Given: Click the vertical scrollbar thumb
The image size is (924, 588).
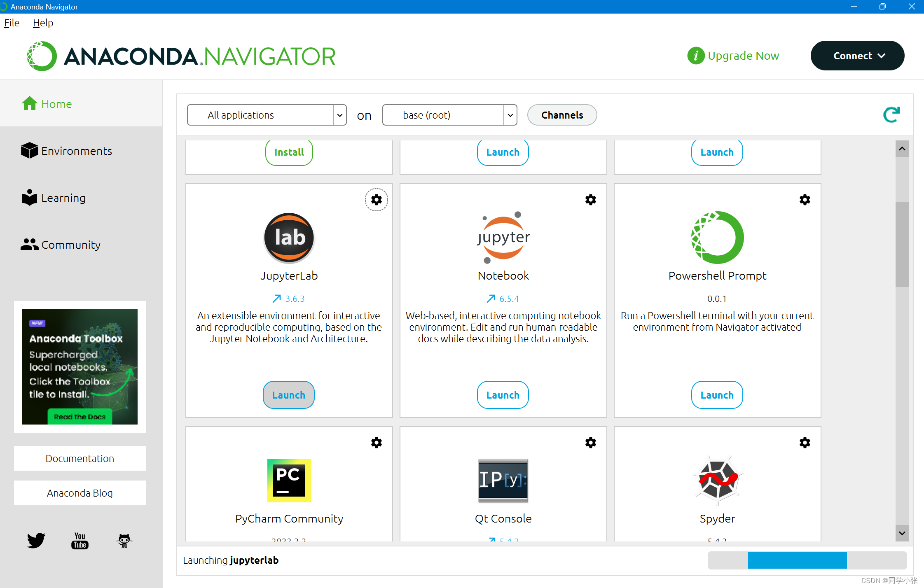Looking at the screenshot, I should point(902,244).
